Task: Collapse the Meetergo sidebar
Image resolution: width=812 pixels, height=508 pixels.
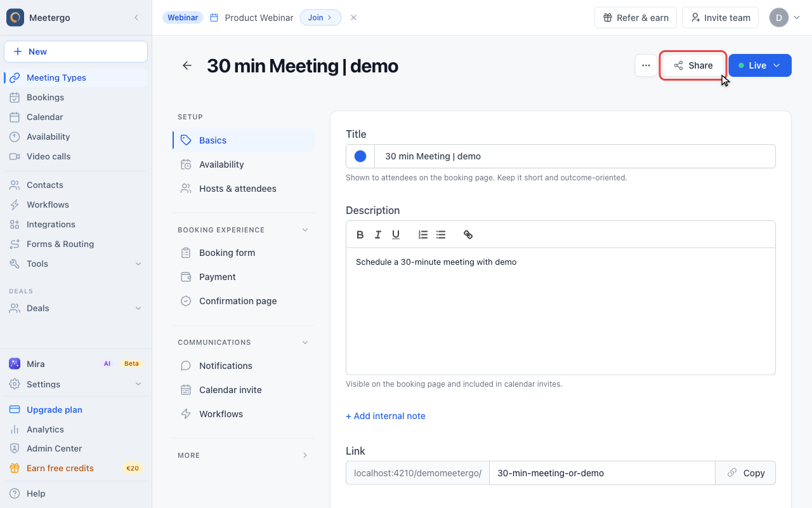Action: click(136, 18)
